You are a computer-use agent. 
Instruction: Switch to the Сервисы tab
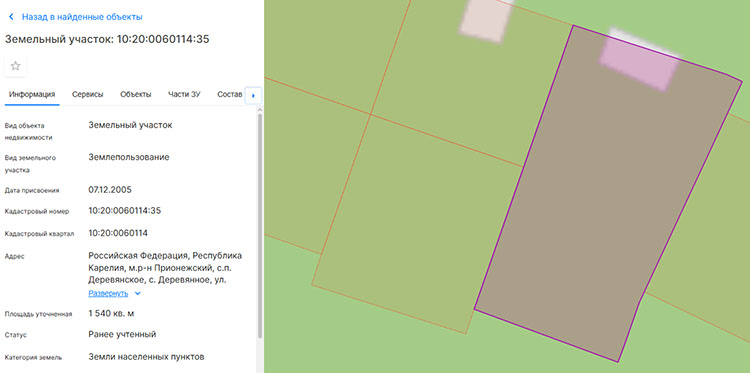pyautogui.click(x=88, y=95)
